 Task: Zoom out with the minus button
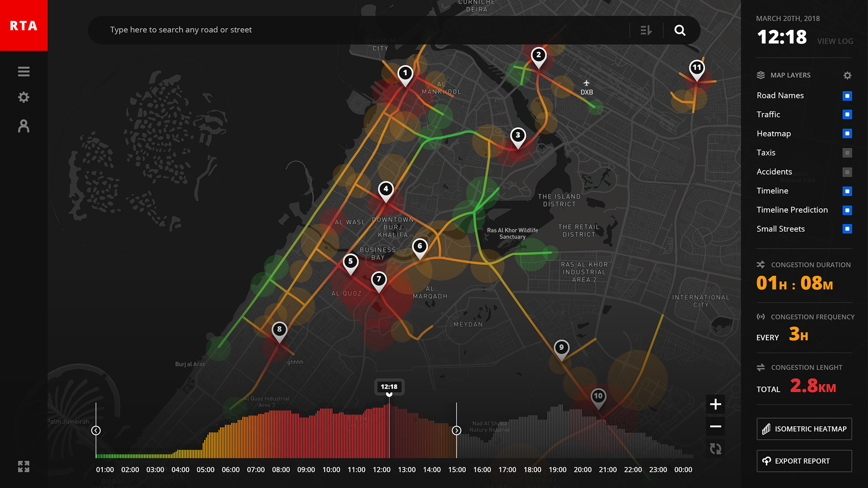pyautogui.click(x=716, y=426)
